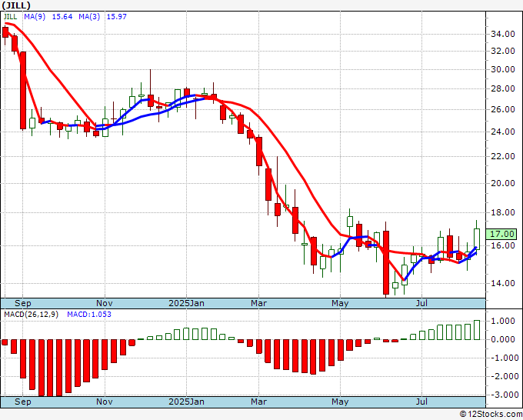This screenshot has width=523, height=420.
Task: Click Mar on the MACD time axis
Action: tap(259, 402)
